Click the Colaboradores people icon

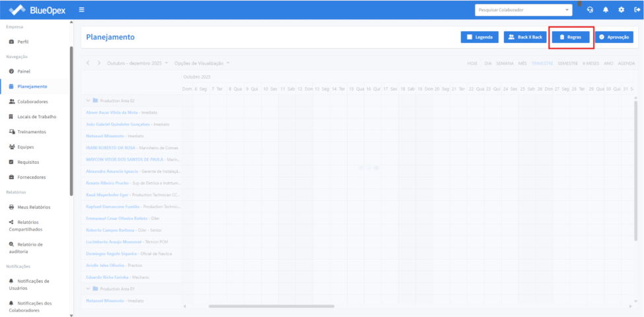click(11, 102)
